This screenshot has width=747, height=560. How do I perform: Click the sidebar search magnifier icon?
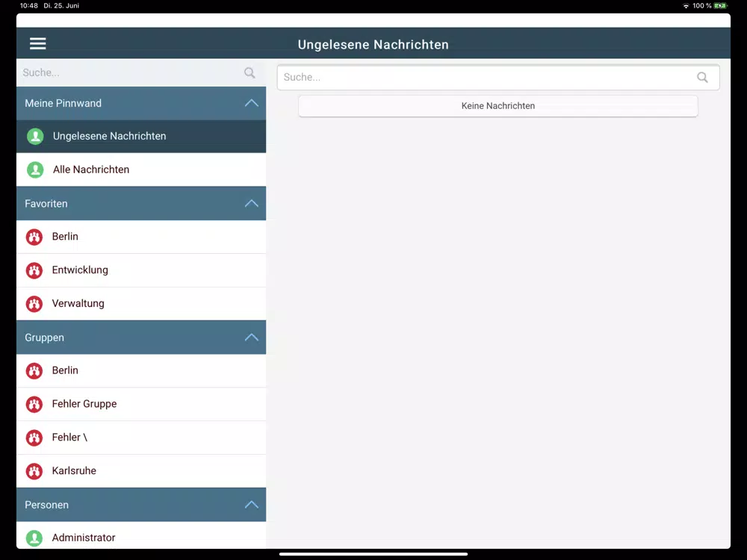click(249, 73)
